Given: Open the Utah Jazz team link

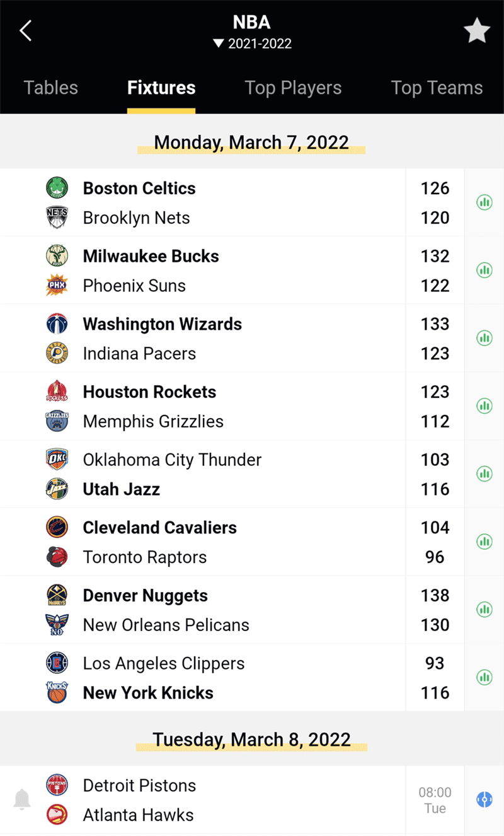Looking at the screenshot, I should coord(121,489).
